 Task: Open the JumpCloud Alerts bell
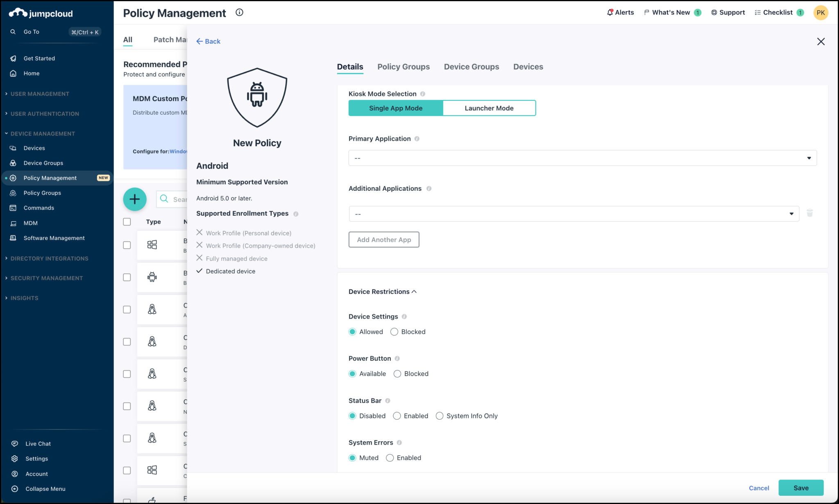coord(620,12)
